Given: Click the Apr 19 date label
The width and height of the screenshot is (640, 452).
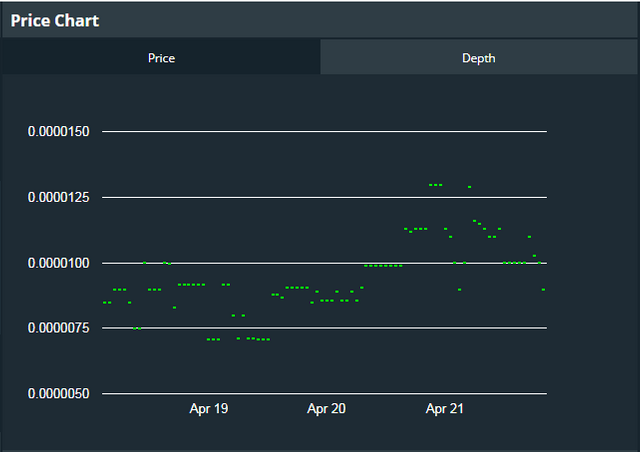Looking at the screenshot, I should pos(209,409).
